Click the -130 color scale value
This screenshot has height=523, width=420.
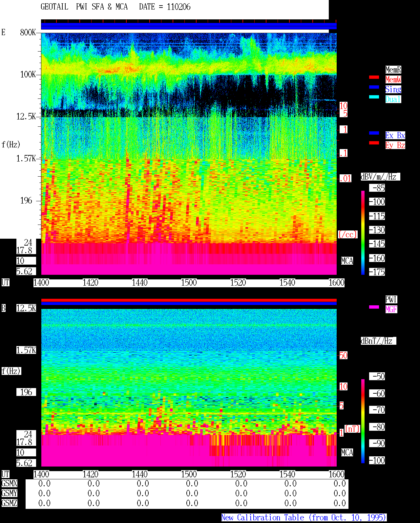377,230
